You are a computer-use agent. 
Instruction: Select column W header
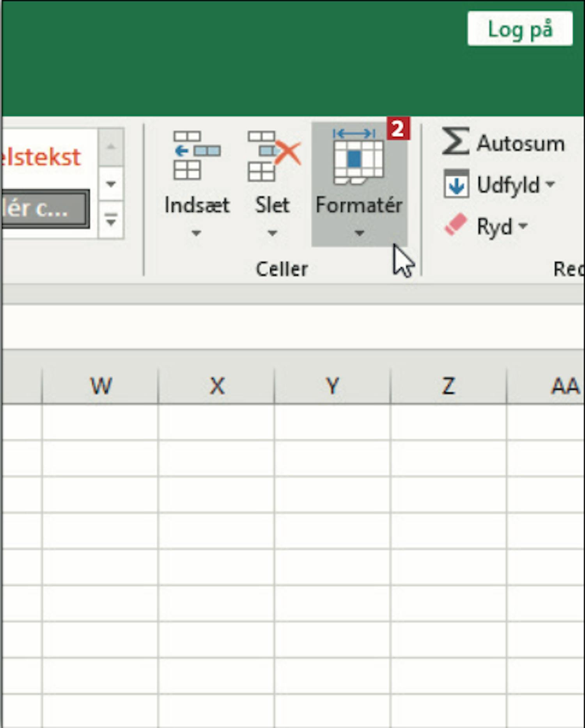pyautogui.click(x=101, y=386)
